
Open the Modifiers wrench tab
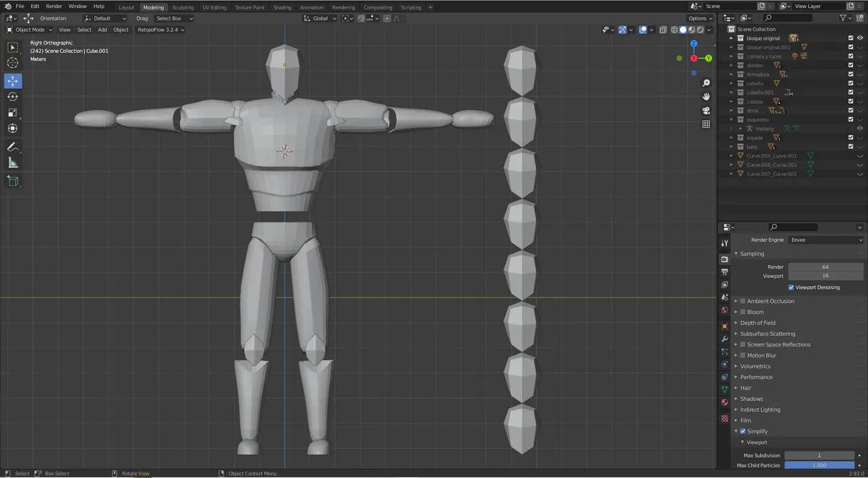pyautogui.click(x=725, y=338)
